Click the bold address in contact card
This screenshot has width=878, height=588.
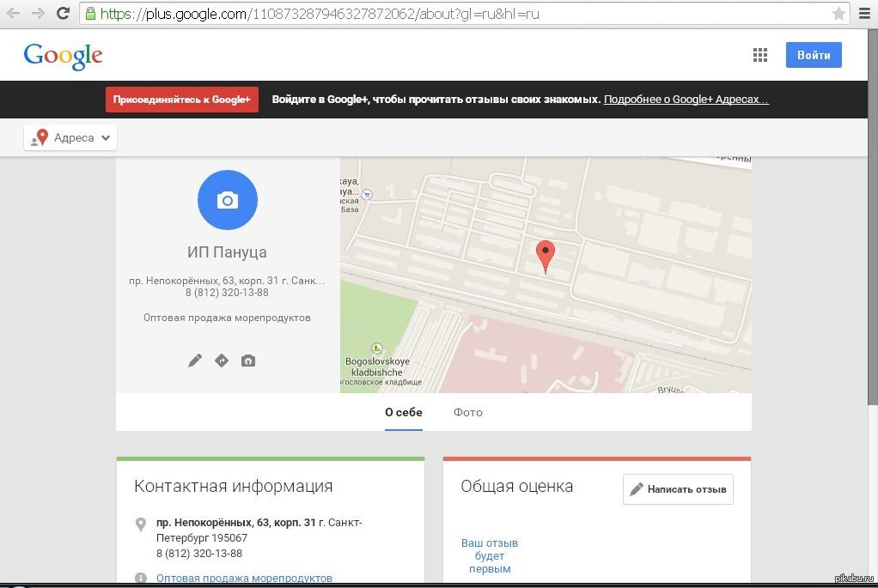pos(235,523)
